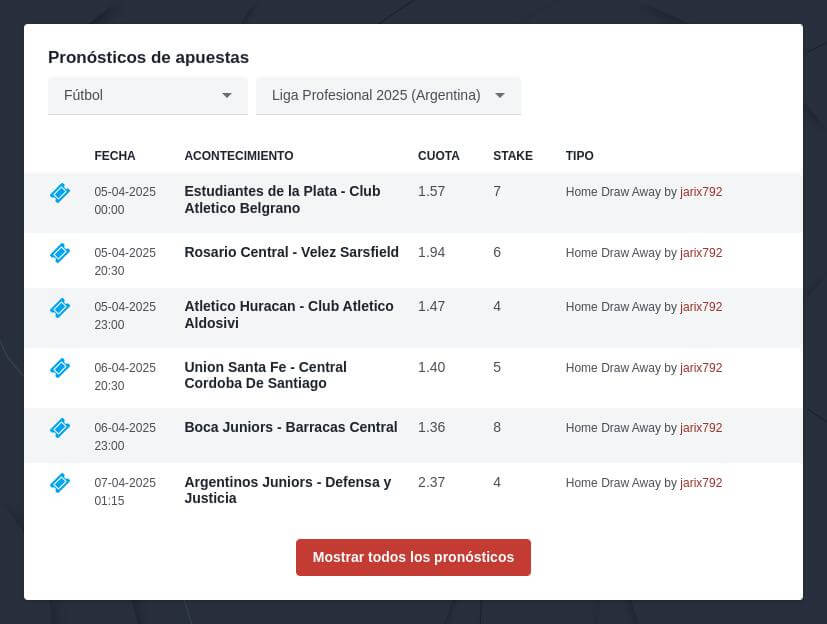Open jarix792 link in Boca Juniors row
The width and height of the screenshot is (827, 624).
click(x=701, y=428)
